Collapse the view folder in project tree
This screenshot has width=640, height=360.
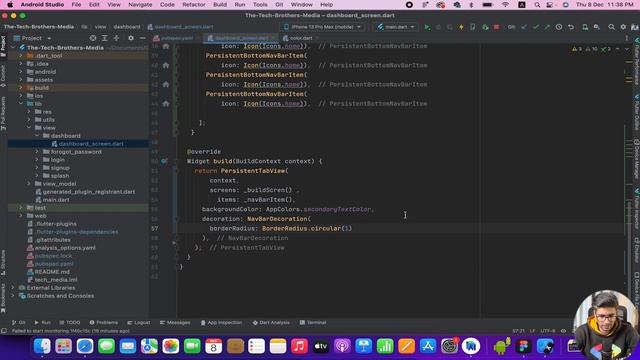[x=29, y=128]
